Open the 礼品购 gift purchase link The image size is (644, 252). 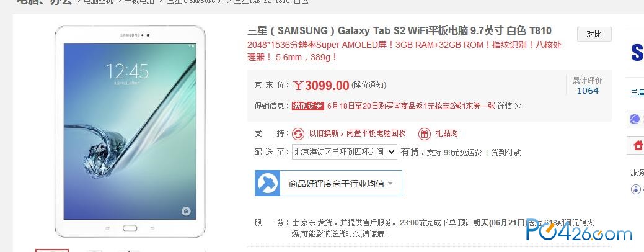click(x=447, y=133)
